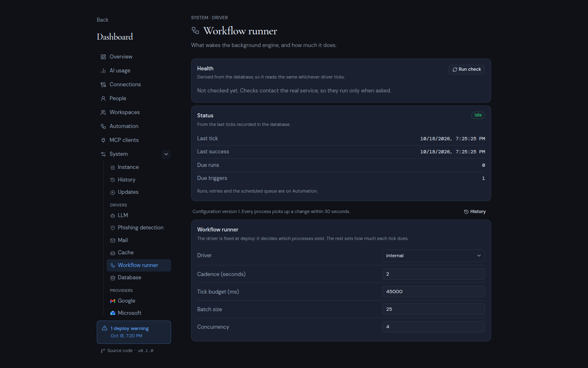Focus the Concurrency input field
The image size is (588, 368).
click(x=434, y=327)
